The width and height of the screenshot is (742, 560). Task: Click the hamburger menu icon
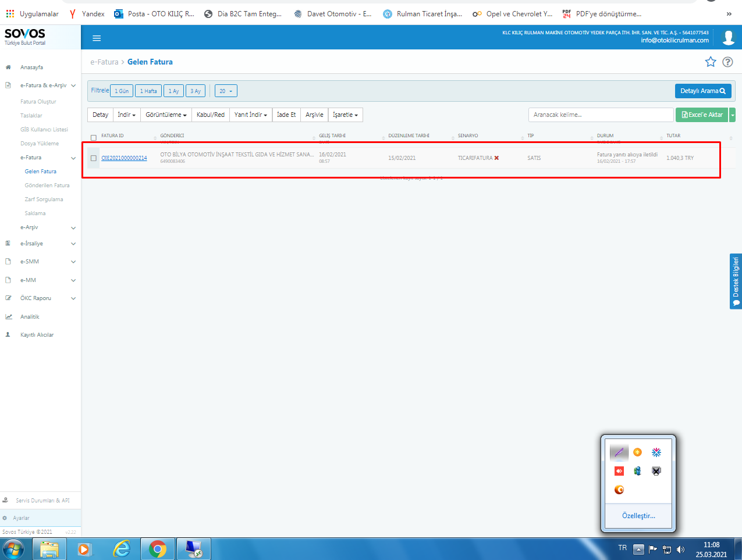(97, 38)
